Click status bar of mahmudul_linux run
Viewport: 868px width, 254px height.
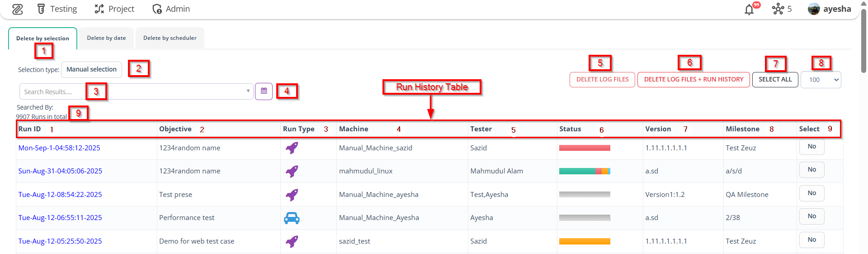[x=585, y=171]
